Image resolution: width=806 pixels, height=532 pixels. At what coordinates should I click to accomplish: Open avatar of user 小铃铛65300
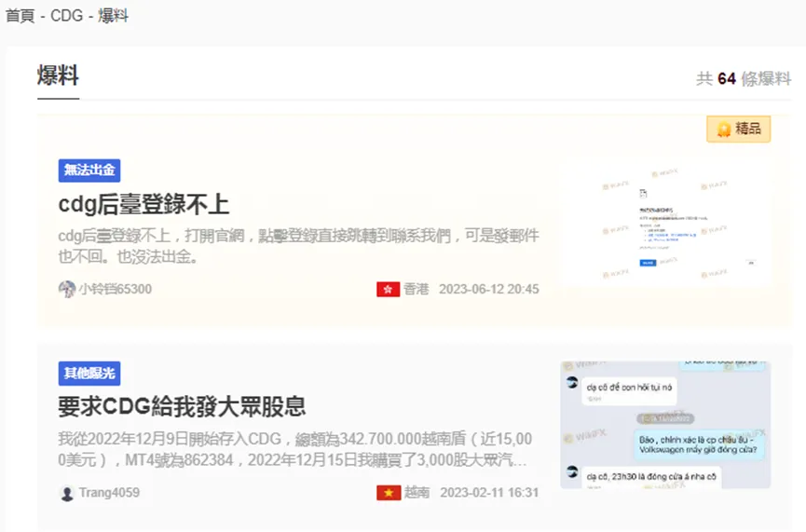pos(67,289)
